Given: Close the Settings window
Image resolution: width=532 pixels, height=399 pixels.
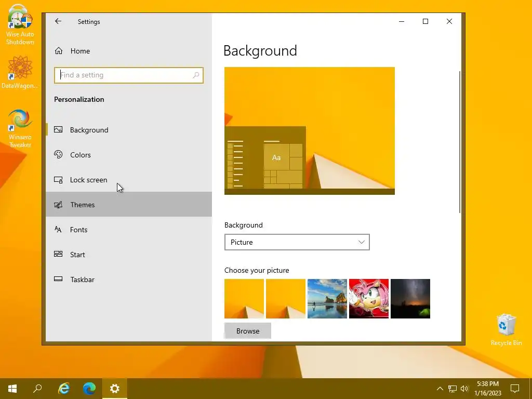Looking at the screenshot, I should pyautogui.click(x=449, y=21).
